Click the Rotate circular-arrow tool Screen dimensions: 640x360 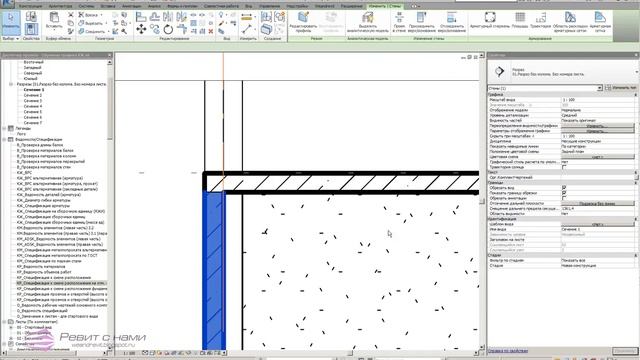coord(168,29)
